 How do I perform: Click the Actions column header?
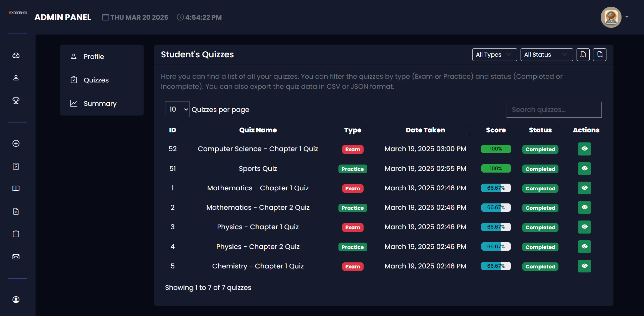click(x=586, y=130)
